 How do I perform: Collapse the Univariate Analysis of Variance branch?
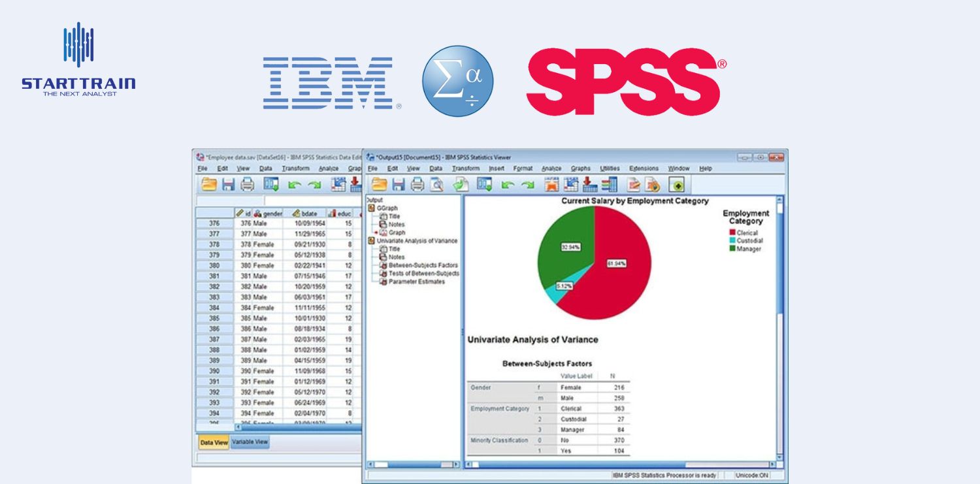click(x=371, y=240)
